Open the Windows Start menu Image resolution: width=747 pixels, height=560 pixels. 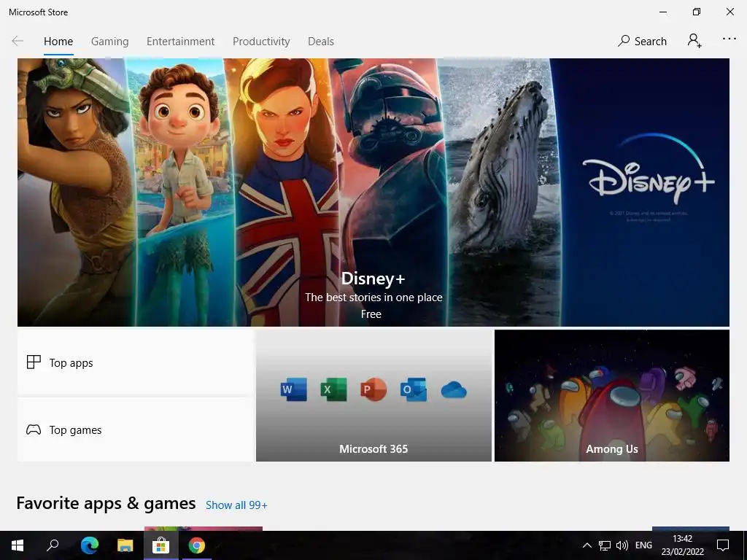coord(18,545)
